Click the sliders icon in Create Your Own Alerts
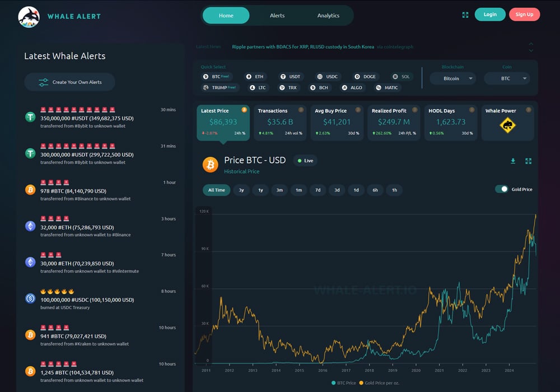The image size is (560, 392). click(43, 82)
